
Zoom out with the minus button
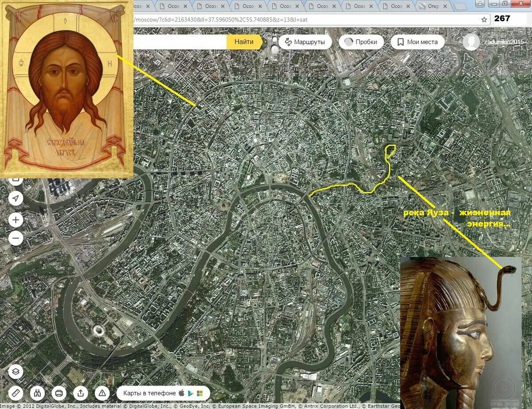coord(16,238)
